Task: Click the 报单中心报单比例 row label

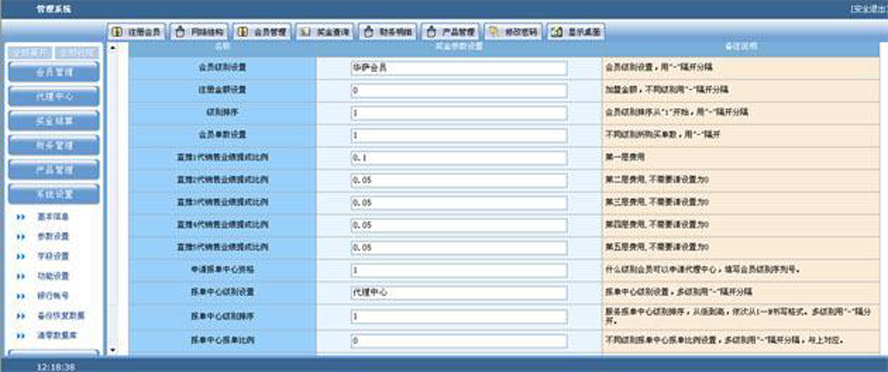Action: tap(223, 341)
